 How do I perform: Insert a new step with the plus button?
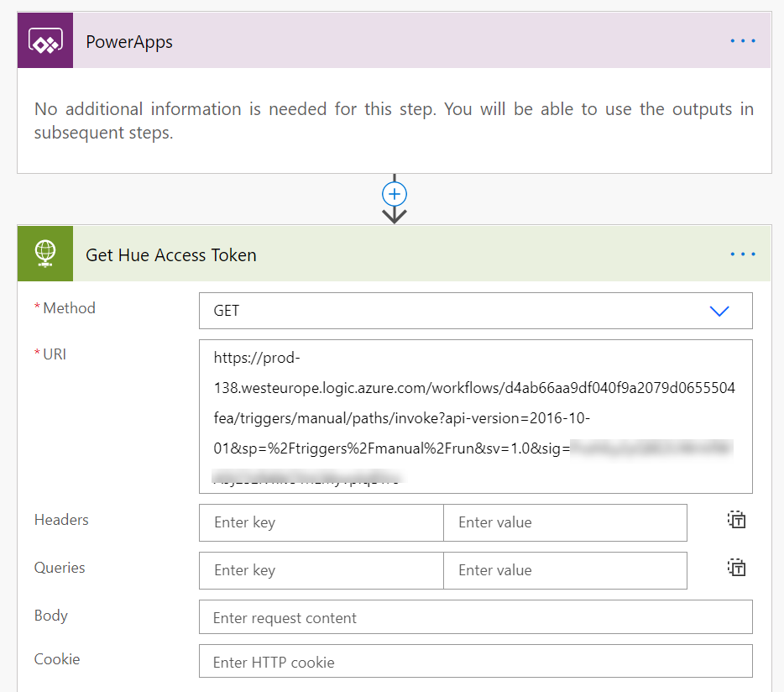[395, 194]
